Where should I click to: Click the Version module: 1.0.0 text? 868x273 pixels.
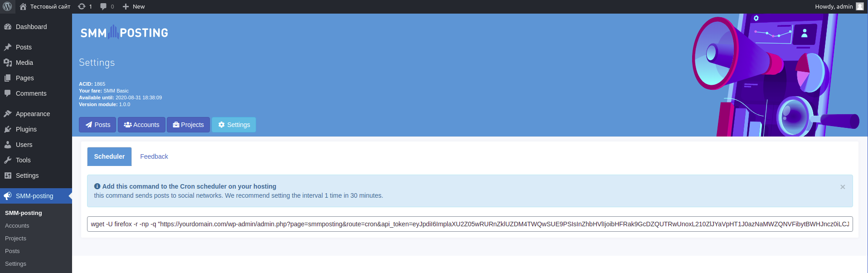pyautogui.click(x=104, y=104)
